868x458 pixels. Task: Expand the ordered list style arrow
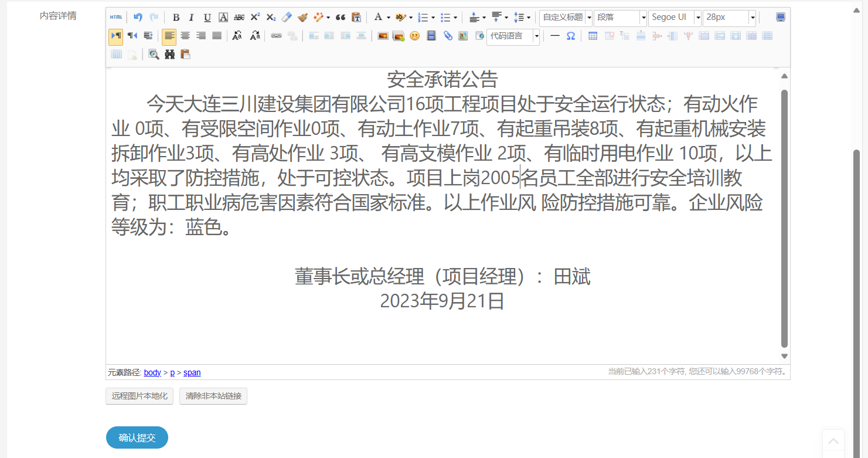click(433, 18)
